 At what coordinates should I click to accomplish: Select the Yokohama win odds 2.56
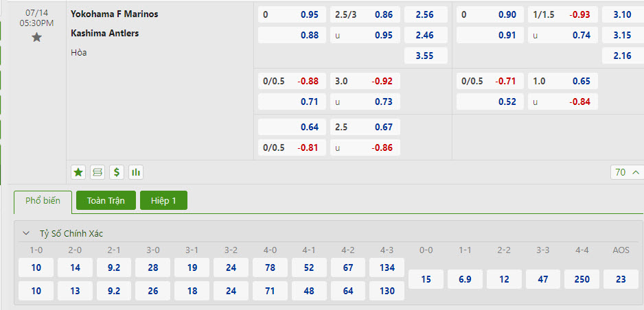[426, 14]
